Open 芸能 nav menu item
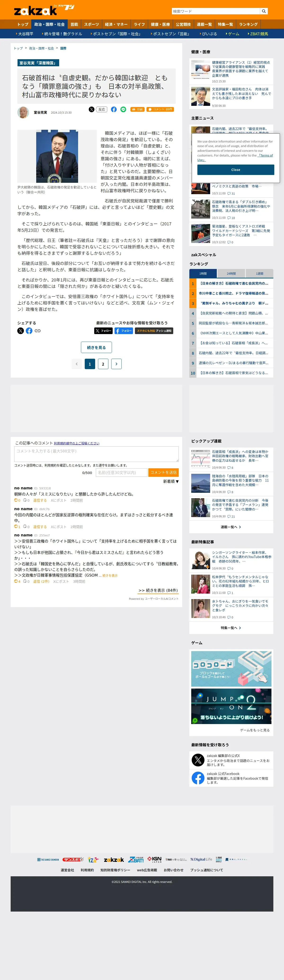284x980 pixels. click(x=75, y=24)
